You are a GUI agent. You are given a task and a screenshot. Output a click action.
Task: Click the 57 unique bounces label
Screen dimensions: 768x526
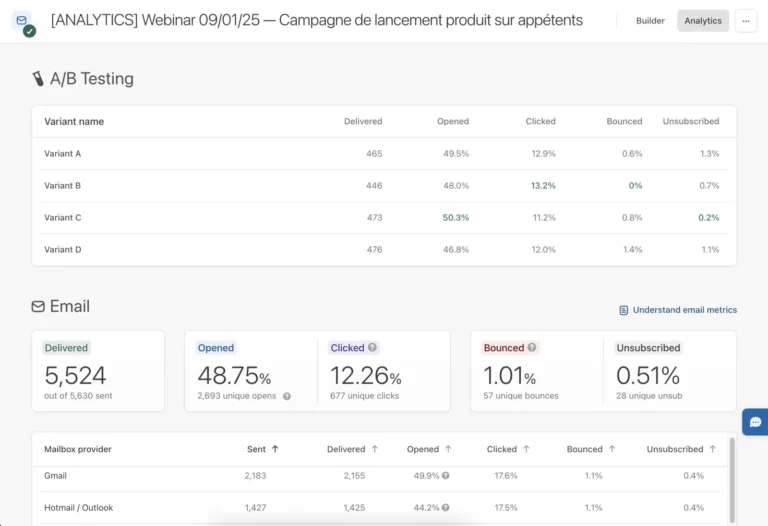(x=521, y=396)
